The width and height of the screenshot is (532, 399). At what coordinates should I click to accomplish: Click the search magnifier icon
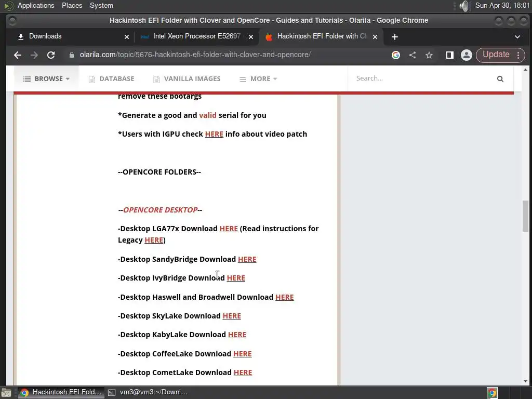(x=500, y=79)
